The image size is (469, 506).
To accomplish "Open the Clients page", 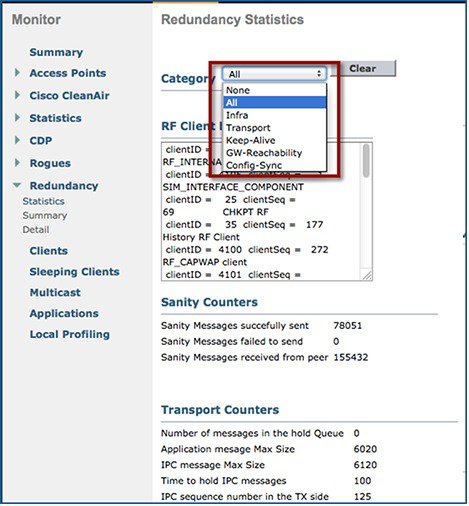I will point(48,251).
